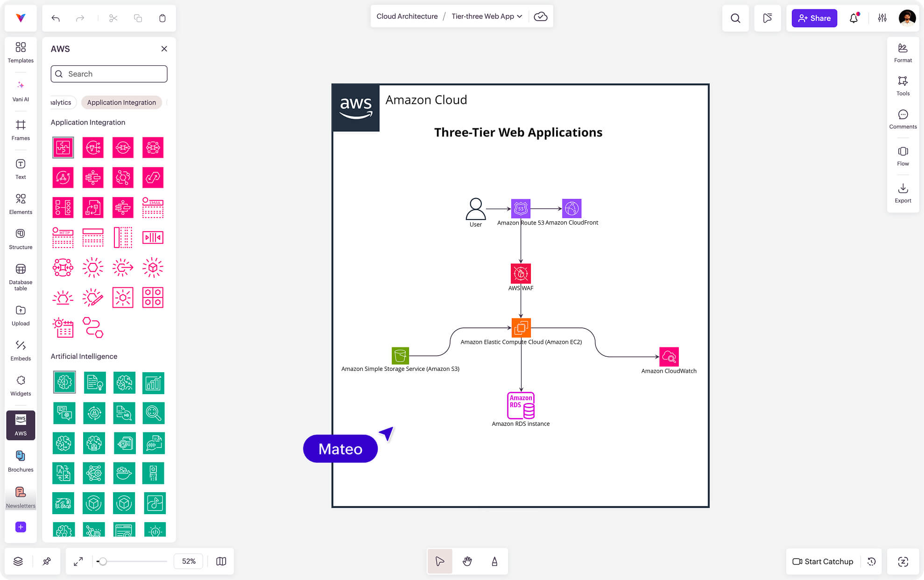Open the user profile avatar

907,18
